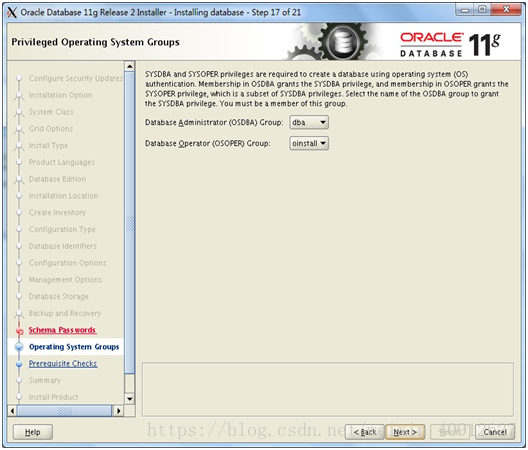Click the Database Storage step text
The height and width of the screenshot is (450, 528).
tap(59, 297)
